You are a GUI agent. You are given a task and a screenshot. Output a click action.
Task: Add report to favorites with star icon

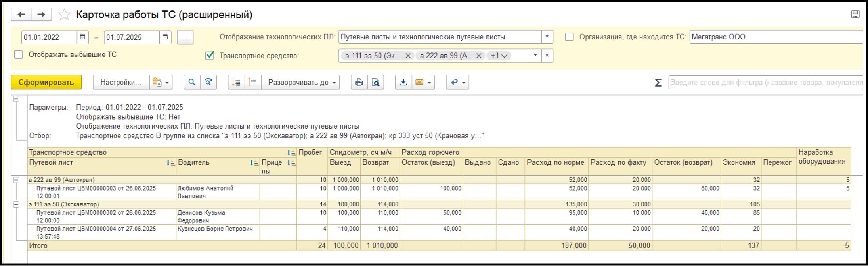tap(64, 15)
